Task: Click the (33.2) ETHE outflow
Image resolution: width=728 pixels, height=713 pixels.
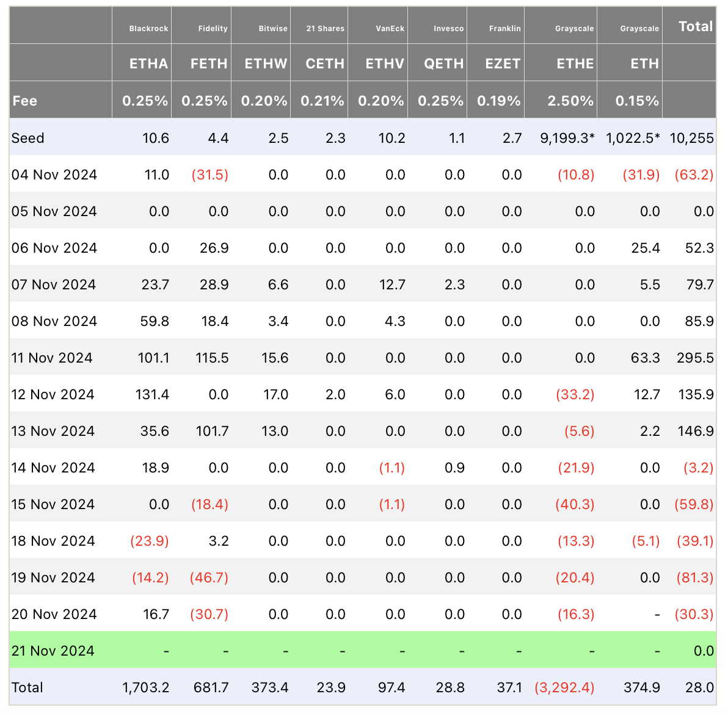Action: coord(575,394)
